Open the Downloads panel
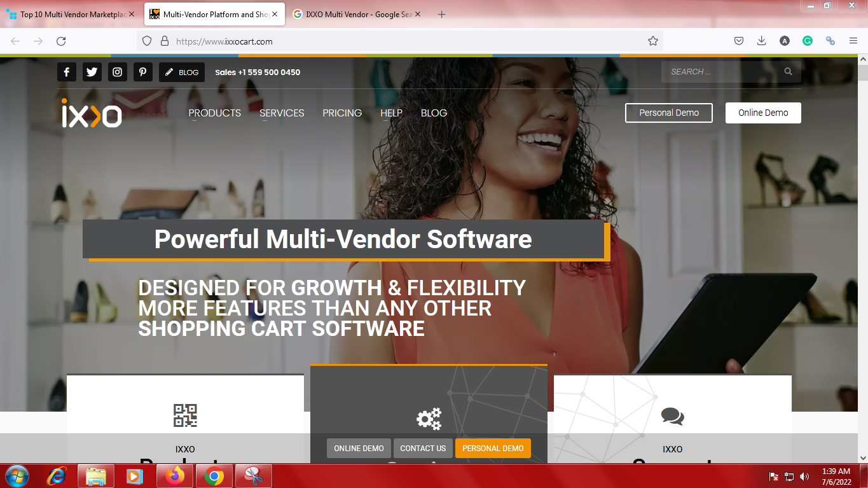 762,41
